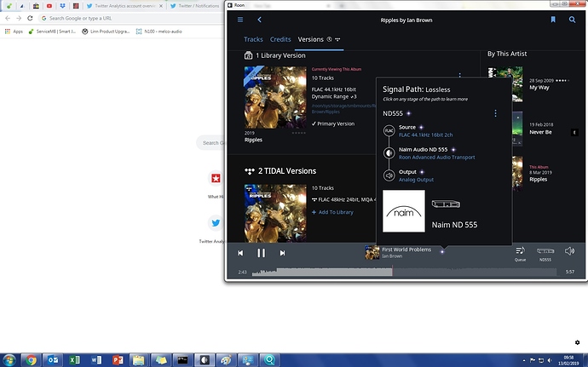The image size is (588, 367).
Task: Switch to the Twitter / Notifications tab
Action: pyautogui.click(x=194, y=6)
